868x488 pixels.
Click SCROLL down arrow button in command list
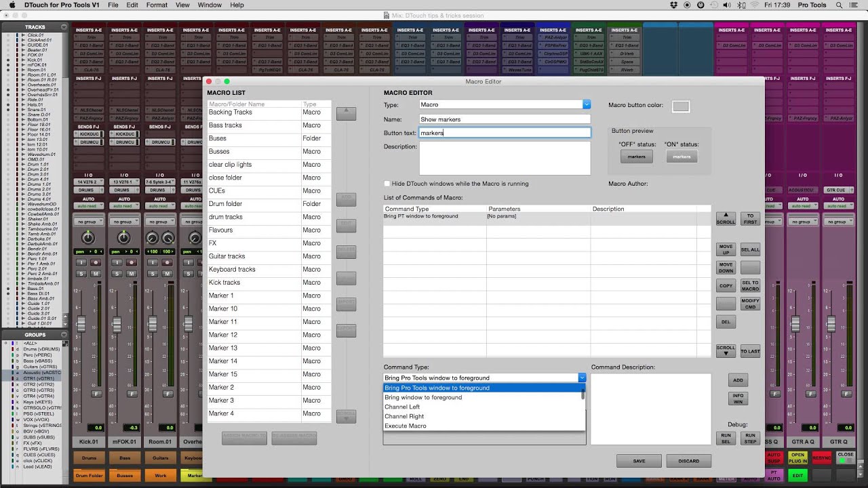tap(726, 351)
